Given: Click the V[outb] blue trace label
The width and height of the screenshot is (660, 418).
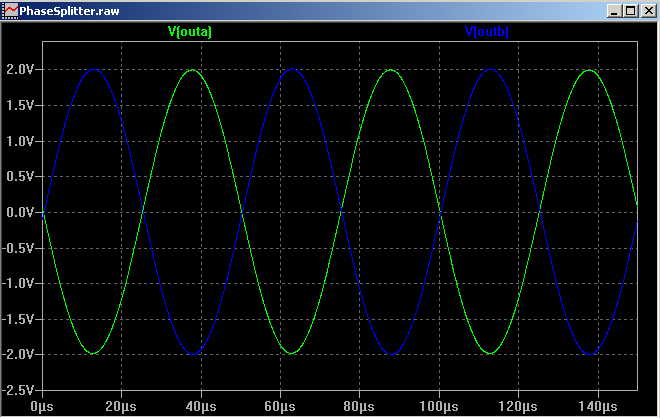Looking at the screenshot, I should tap(487, 32).
